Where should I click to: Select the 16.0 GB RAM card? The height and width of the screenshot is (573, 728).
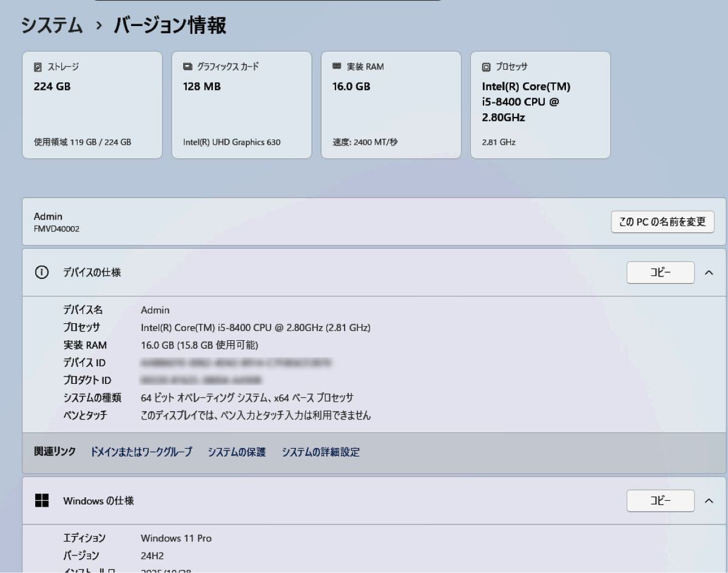pyautogui.click(x=391, y=105)
